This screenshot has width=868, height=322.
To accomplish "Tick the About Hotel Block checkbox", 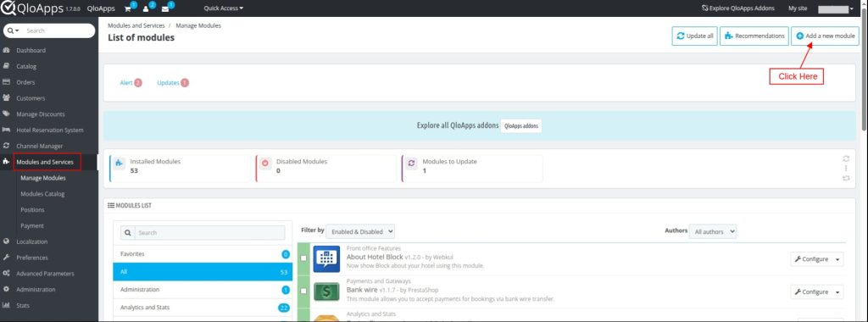I will click(303, 258).
